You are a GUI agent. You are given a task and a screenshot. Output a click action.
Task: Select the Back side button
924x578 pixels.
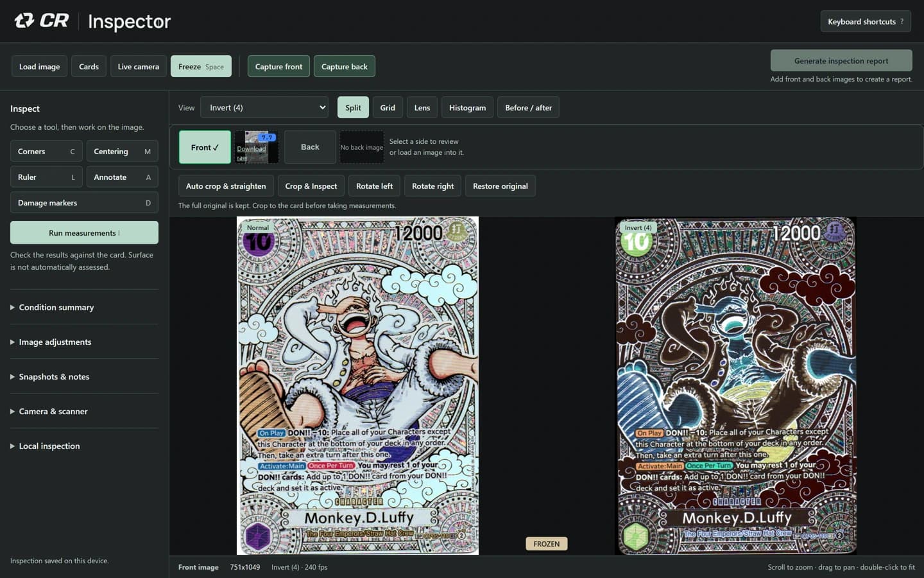310,147
